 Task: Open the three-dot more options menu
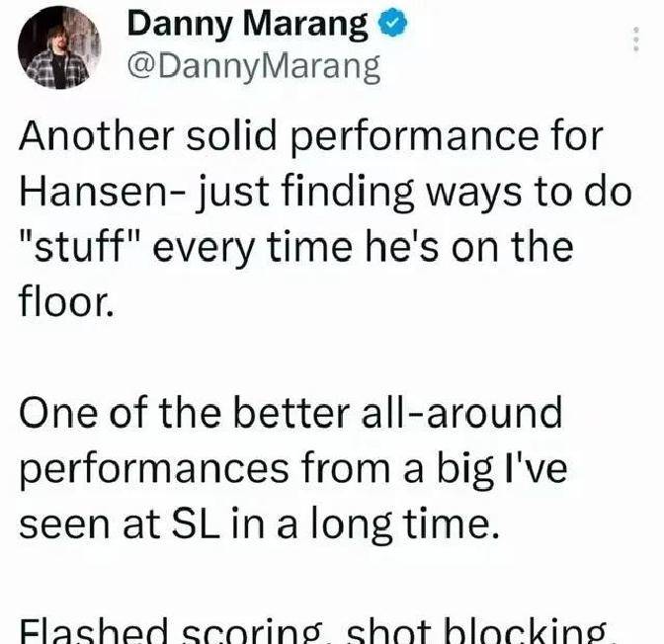[x=635, y=39]
